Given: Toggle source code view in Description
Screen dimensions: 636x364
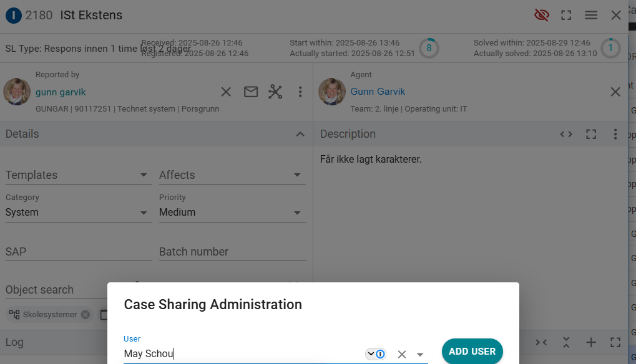Looking at the screenshot, I should (566, 134).
